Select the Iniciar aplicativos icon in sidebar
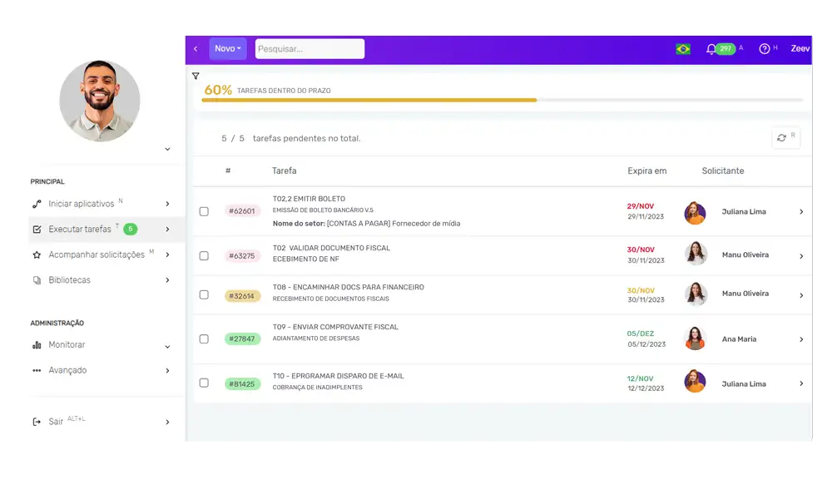The width and height of the screenshot is (832, 504). (x=37, y=203)
